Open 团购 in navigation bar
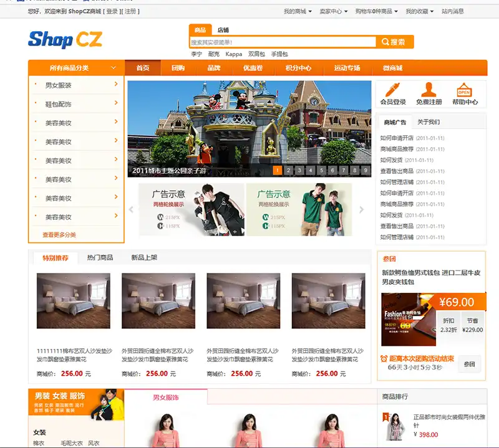 coord(178,68)
